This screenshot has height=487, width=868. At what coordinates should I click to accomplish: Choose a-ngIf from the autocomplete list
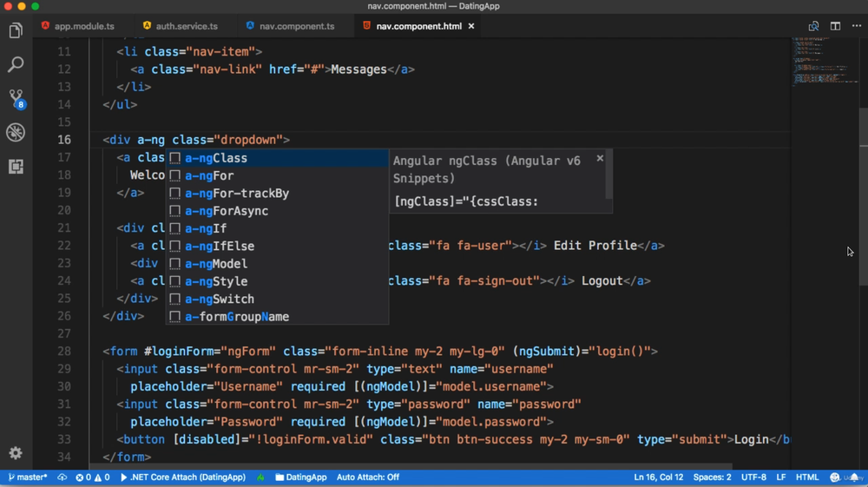[x=206, y=228]
